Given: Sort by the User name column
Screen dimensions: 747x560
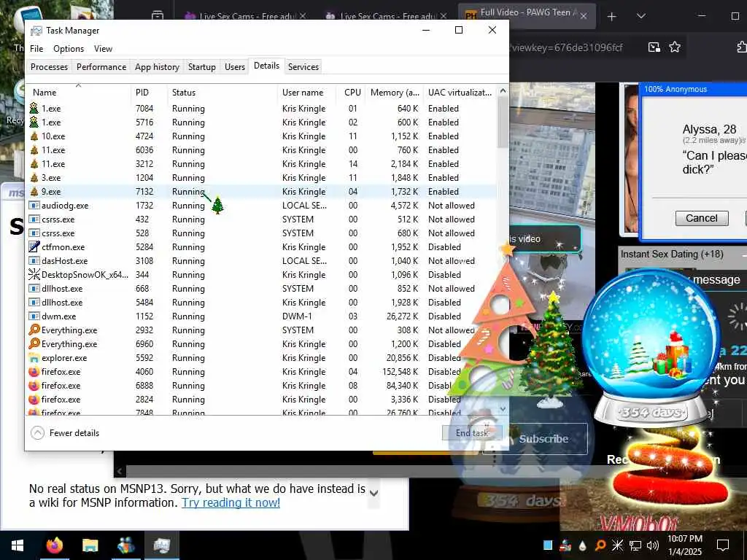Looking at the screenshot, I should pos(306,93).
